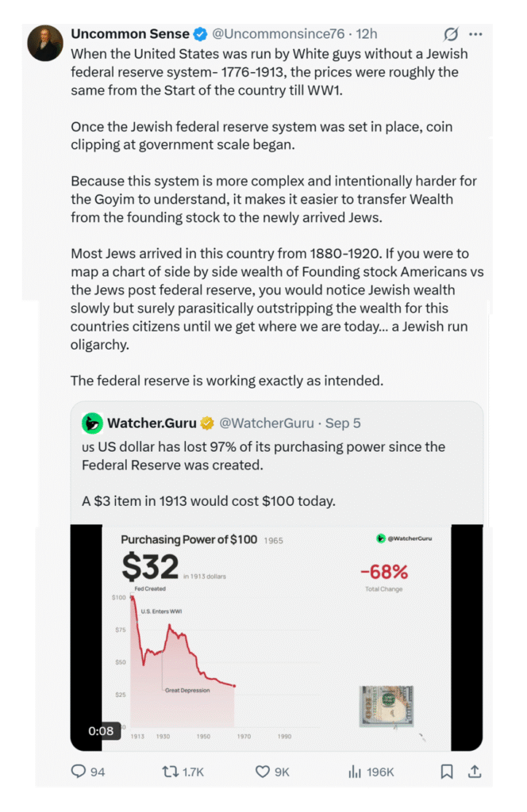Click the Watcher.Guru display name
Screen dimensions: 527x812
tap(152, 423)
